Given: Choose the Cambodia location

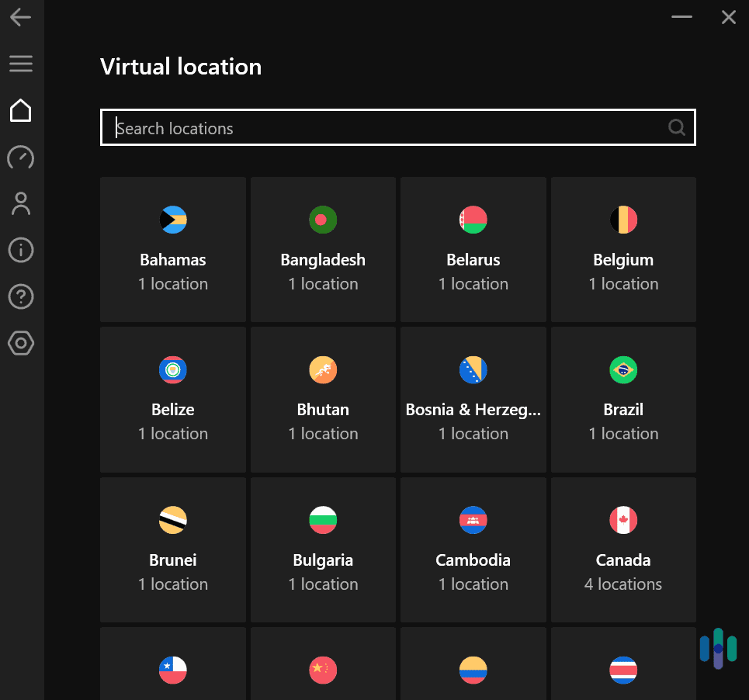Looking at the screenshot, I should tap(473, 549).
